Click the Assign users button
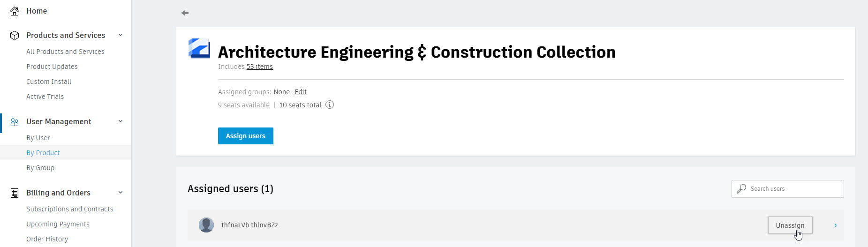868x247 pixels. coord(246,136)
